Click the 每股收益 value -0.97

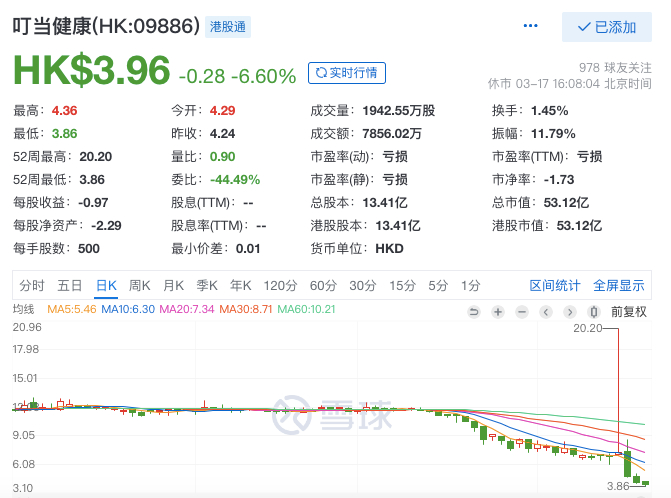[x=93, y=202]
